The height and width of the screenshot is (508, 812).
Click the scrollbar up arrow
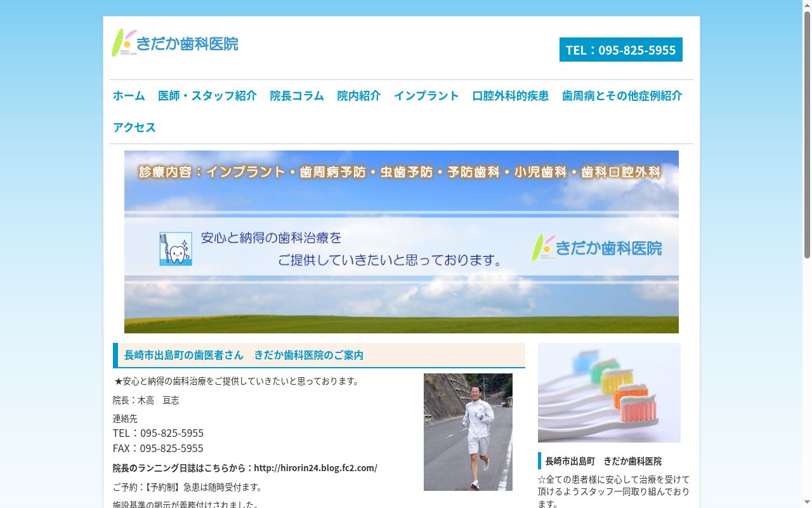point(807,4)
